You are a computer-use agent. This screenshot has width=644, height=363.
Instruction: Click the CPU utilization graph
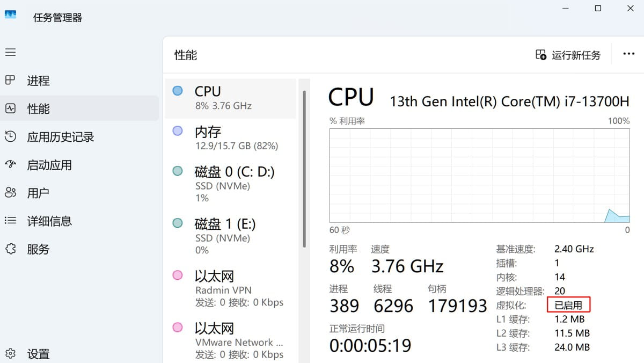coord(479,175)
